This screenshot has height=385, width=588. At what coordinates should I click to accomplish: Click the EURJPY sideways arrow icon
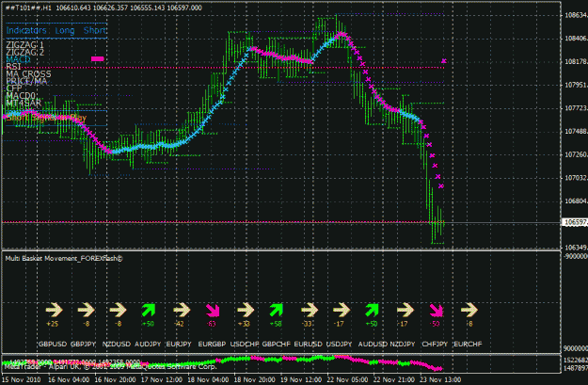[182, 310]
